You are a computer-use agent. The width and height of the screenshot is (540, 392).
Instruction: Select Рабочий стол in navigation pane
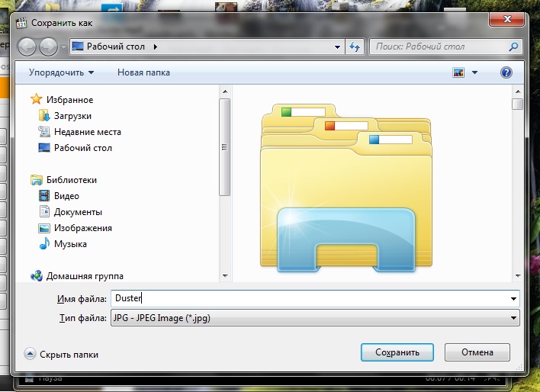[x=82, y=148]
